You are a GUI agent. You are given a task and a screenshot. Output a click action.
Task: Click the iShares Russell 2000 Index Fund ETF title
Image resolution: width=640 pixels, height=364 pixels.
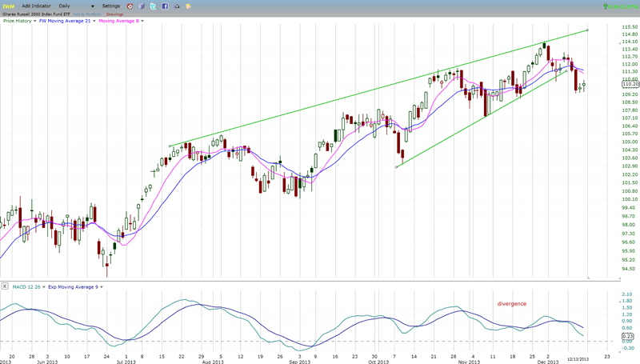click(36, 14)
